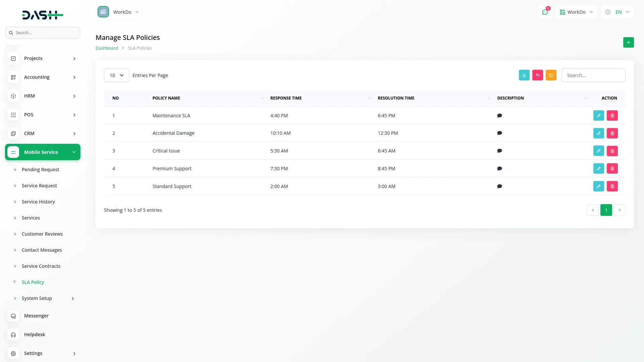Toggle sorting on the POLICY NAME column

pyautogui.click(x=262, y=98)
